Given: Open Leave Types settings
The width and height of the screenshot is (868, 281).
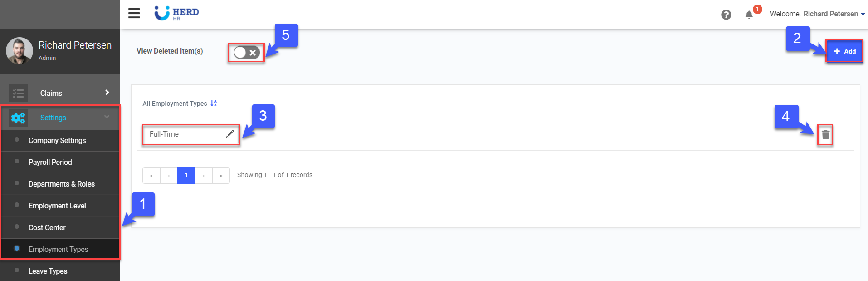Looking at the screenshot, I should (x=48, y=271).
